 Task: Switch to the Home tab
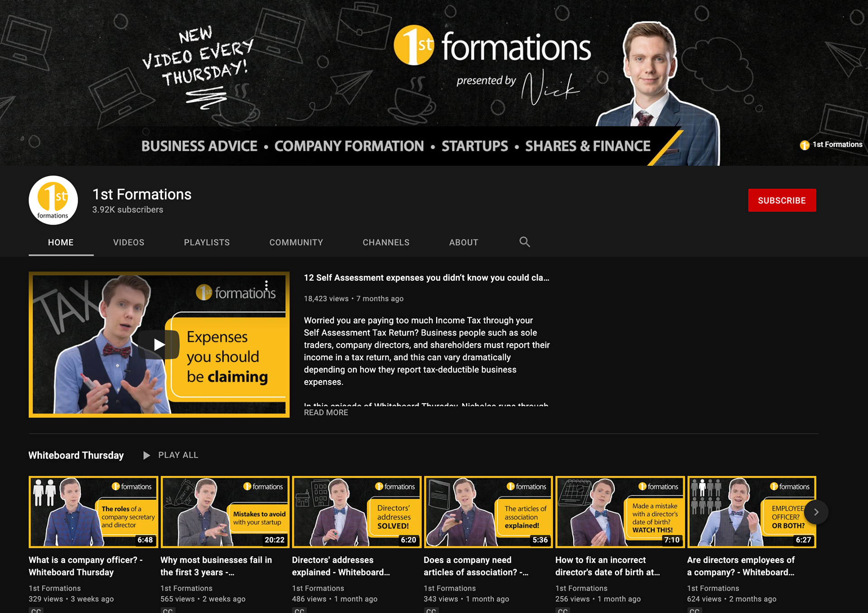click(x=61, y=242)
